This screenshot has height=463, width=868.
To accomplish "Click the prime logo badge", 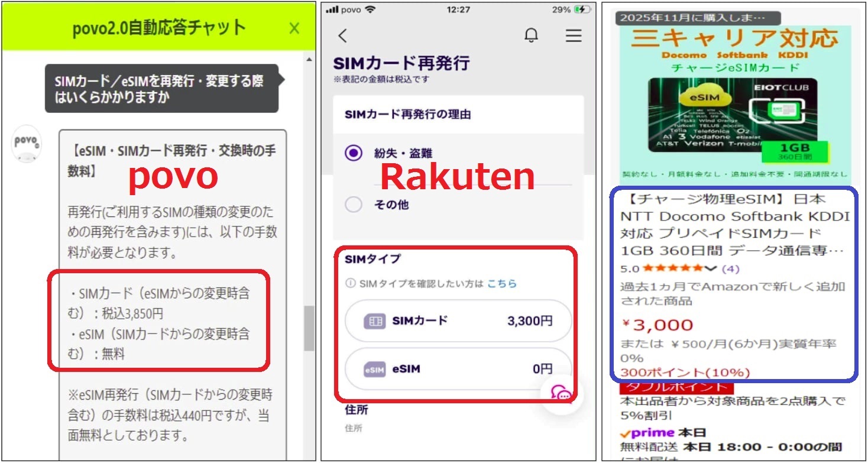I will tap(647, 432).
